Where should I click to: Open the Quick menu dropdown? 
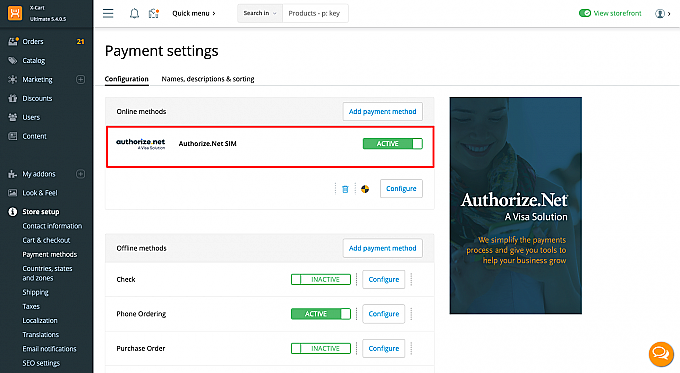click(x=194, y=13)
